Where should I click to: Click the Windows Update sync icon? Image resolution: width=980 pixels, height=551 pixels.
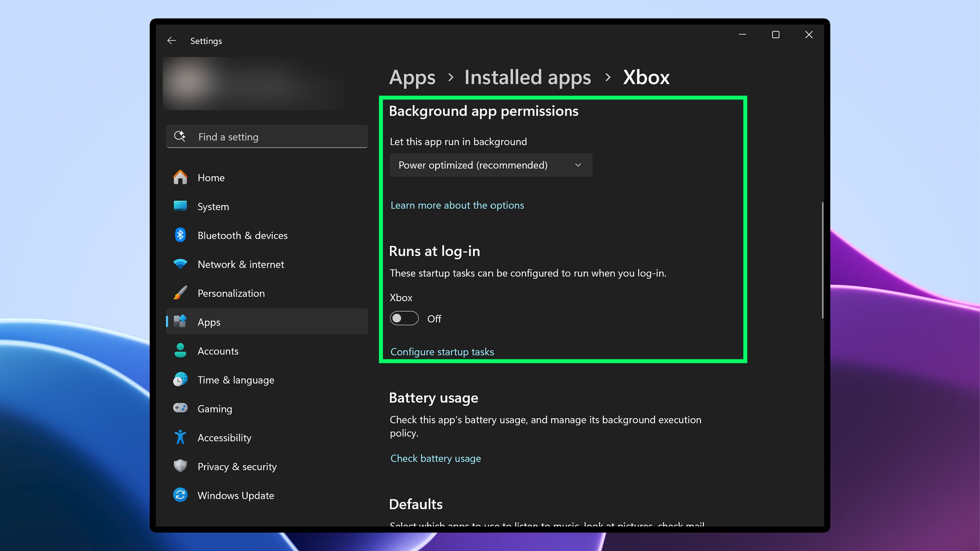point(180,495)
